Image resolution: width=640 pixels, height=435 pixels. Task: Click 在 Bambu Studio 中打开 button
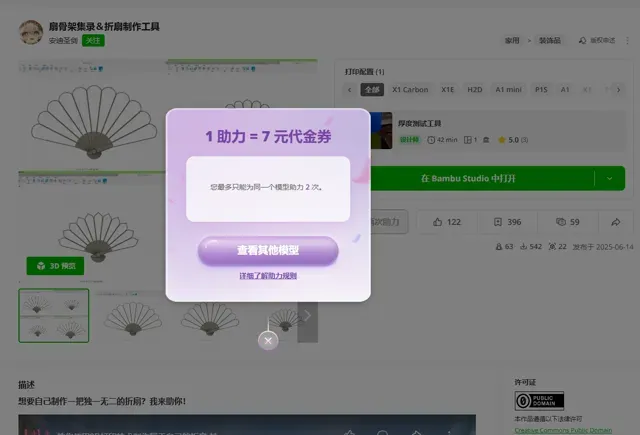click(x=482, y=178)
